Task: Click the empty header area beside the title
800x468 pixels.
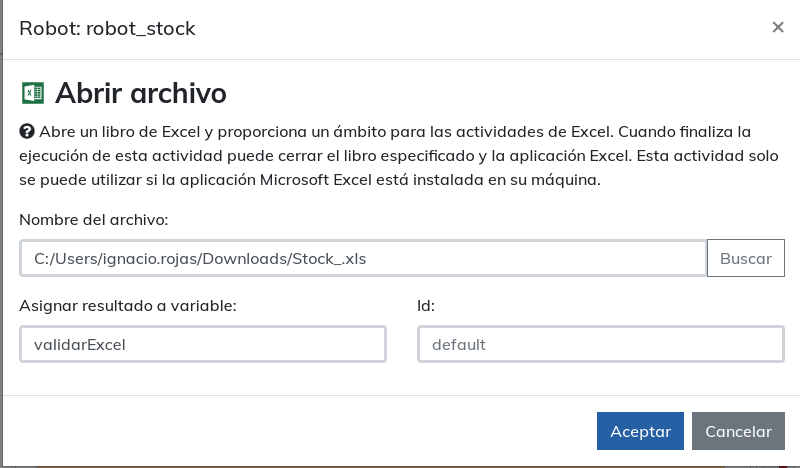Action: 480,28
